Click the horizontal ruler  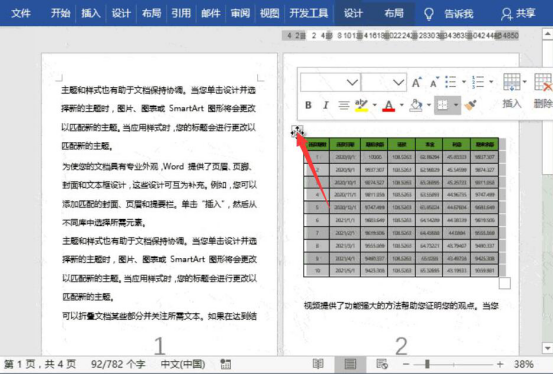coord(400,35)
